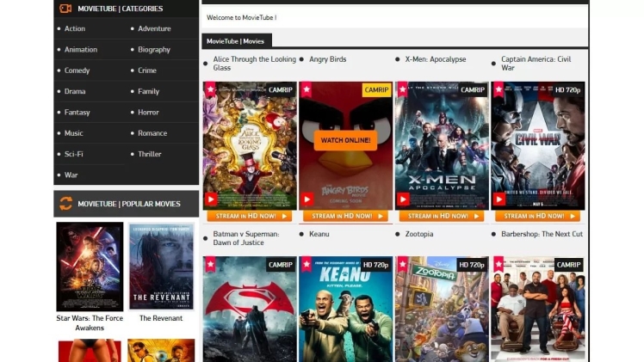This screenshot has width=644, height=362.
Task: Play Alice Through the Looking Glass via red play icon
Action: pos(211,199)
